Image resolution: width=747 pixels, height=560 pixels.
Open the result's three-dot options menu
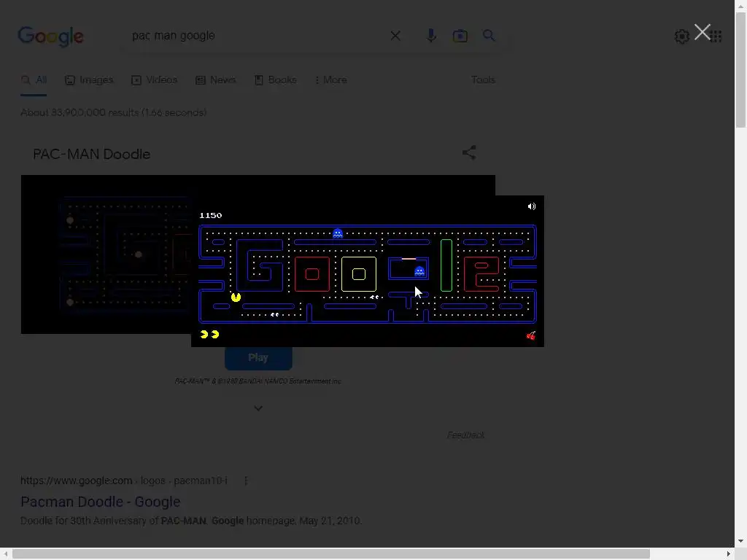246,481
